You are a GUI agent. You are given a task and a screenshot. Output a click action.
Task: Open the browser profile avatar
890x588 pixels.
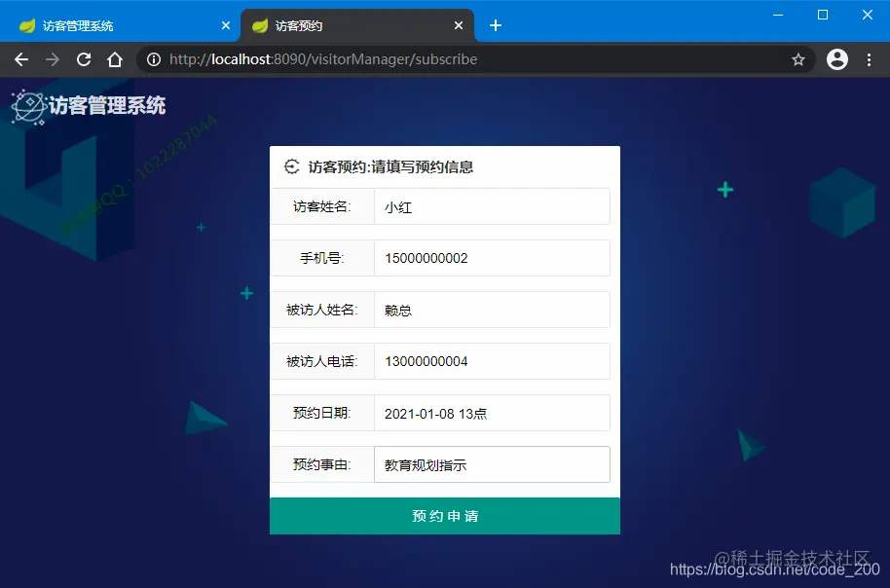[x=837, y=59]
